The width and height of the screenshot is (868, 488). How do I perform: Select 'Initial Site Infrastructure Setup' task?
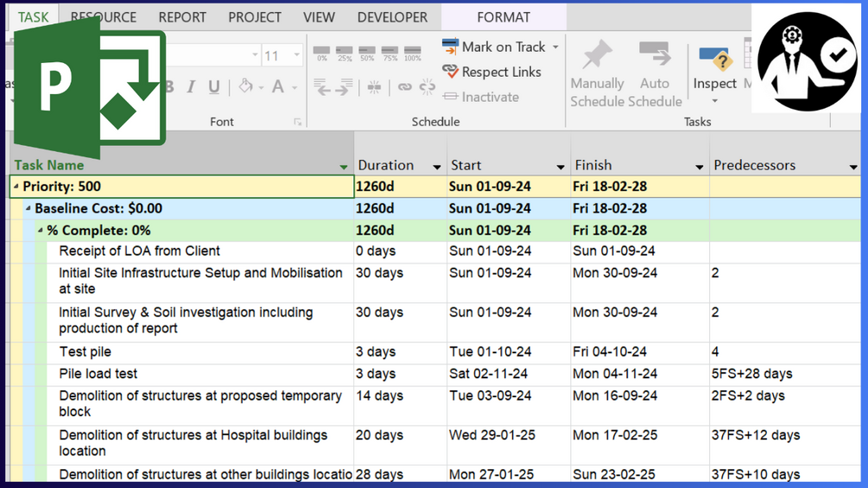200,281
